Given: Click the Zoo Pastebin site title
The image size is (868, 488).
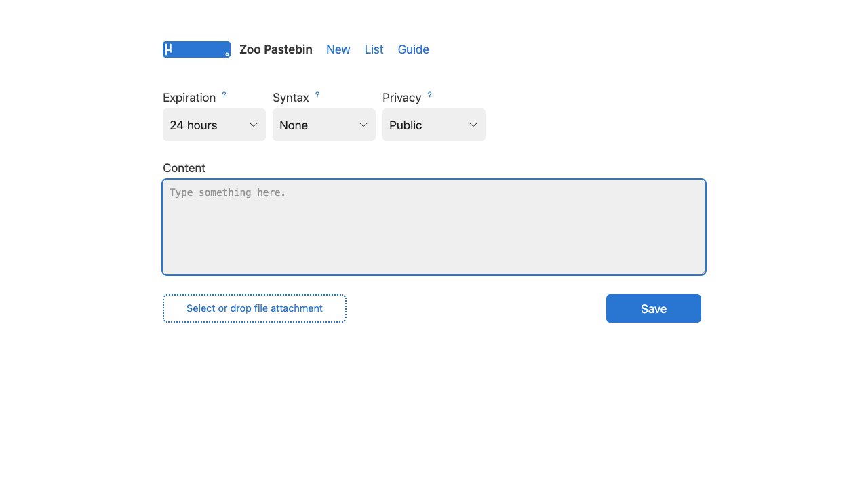Looking at the screenshot, I should coord(276,49).
